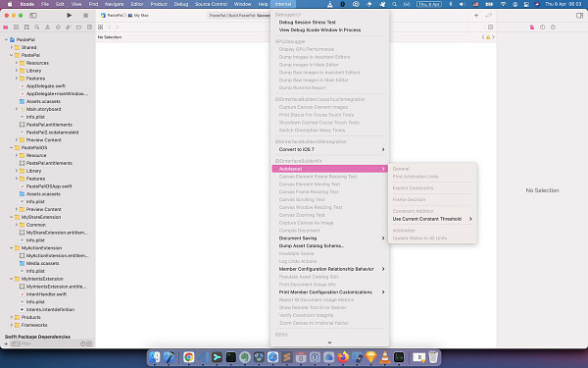Select PastePal2.xcdatamodeld file

click(x=52, y=132)
